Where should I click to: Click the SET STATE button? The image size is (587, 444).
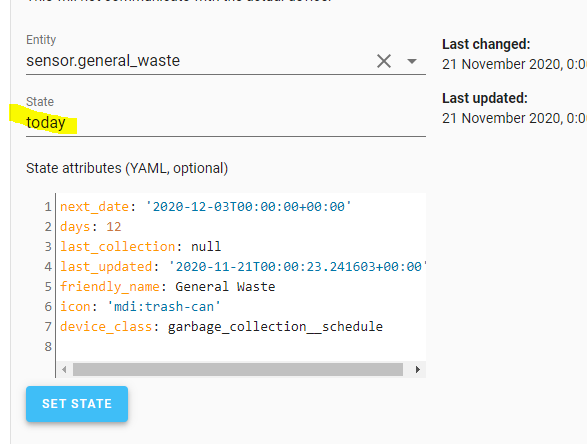[77, 404]
